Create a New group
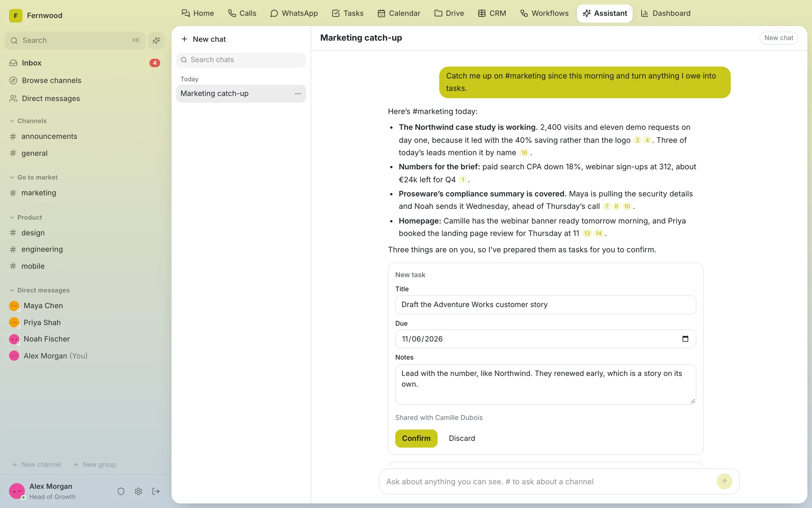The height and width of the screenshot is (508, 812). (x=95, y=465)
